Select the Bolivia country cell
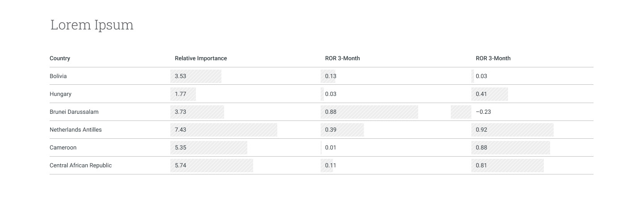The image size is (644, 199). [58, 76]
